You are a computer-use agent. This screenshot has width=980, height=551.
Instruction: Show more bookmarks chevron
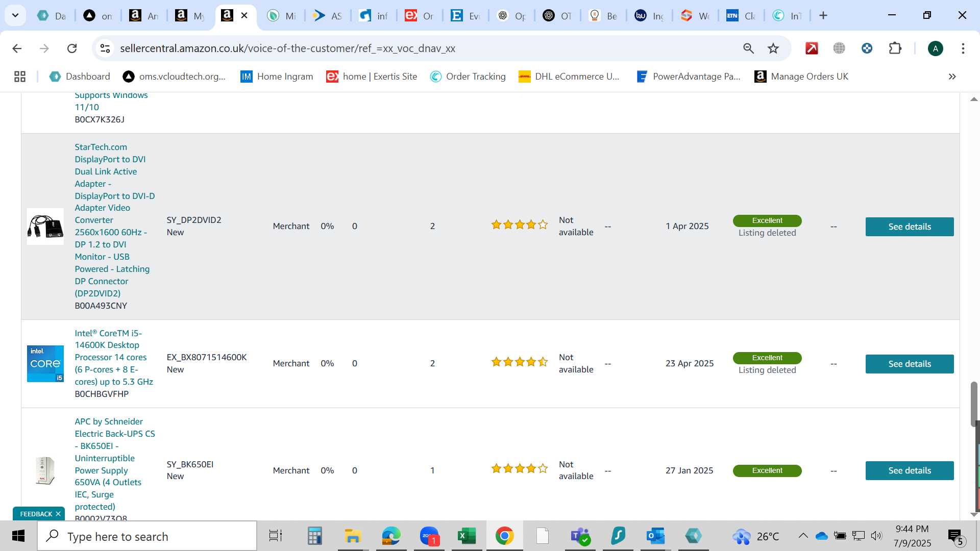[952, 77]
